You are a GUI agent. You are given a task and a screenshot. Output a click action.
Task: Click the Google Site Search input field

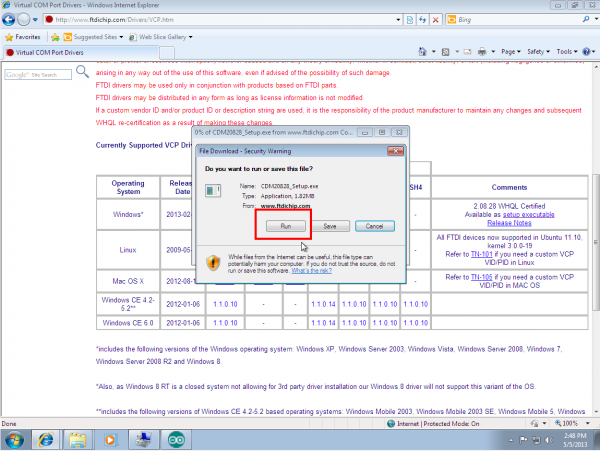pos(30,75)
